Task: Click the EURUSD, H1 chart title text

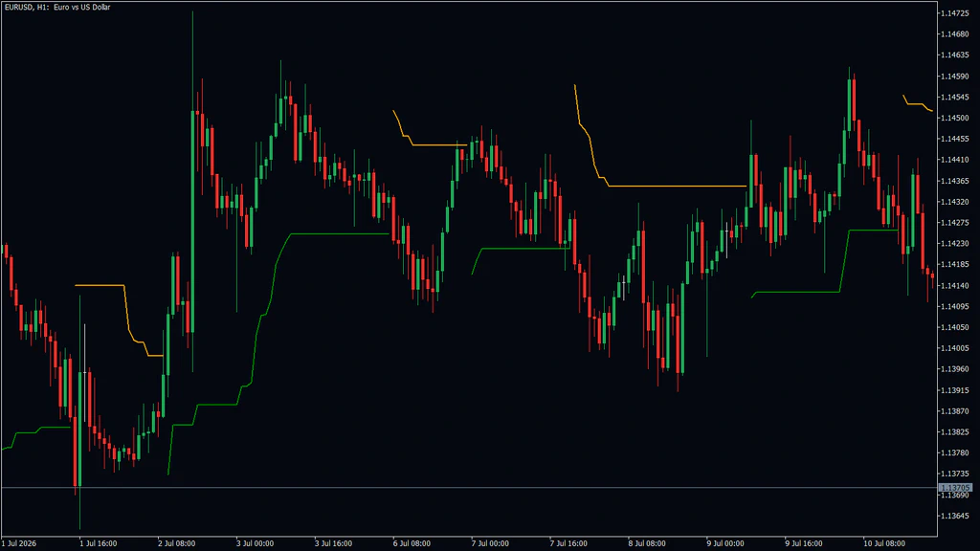Action: 57,8
